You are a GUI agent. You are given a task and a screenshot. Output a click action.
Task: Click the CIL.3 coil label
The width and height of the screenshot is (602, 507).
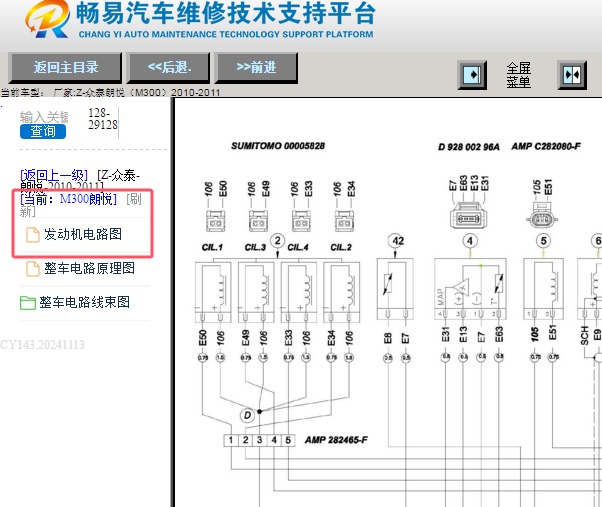click(x=255, y=248)
